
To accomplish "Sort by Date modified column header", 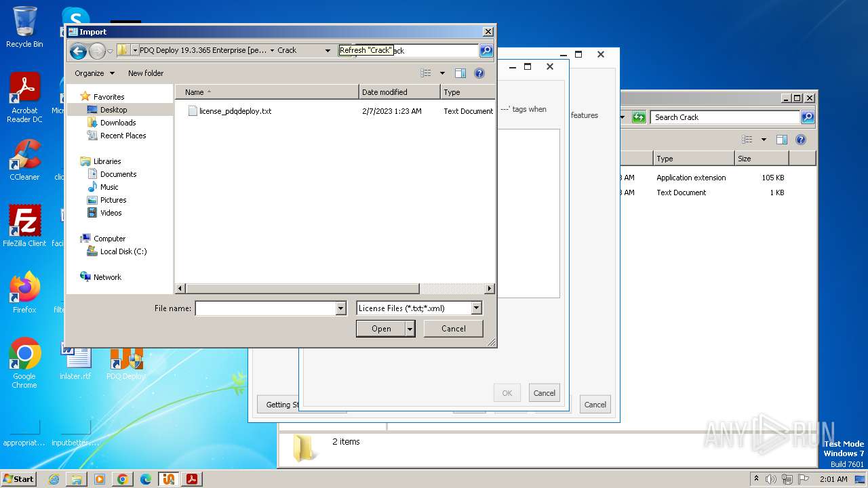I will (x=399, y=92).
